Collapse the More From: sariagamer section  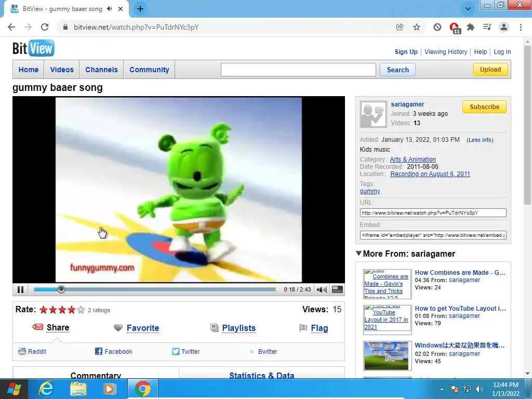coord(358,253)
